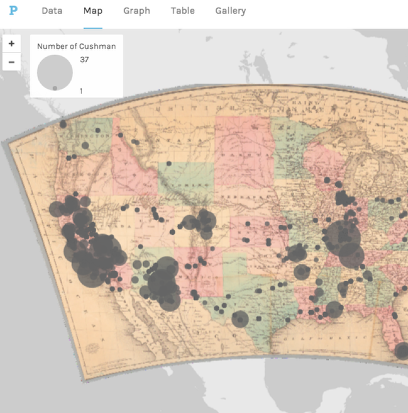Open the Table view tab

point(183,11)
